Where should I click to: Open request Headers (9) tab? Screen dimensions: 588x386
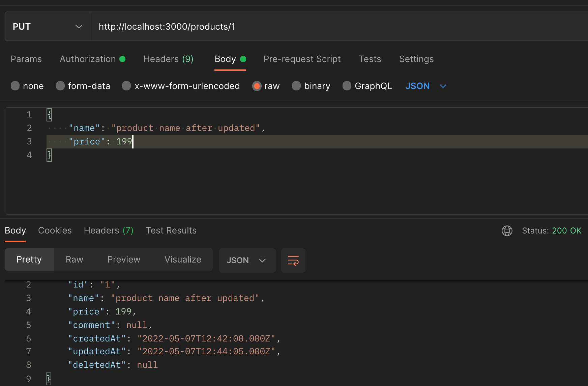tap(169, 59)
